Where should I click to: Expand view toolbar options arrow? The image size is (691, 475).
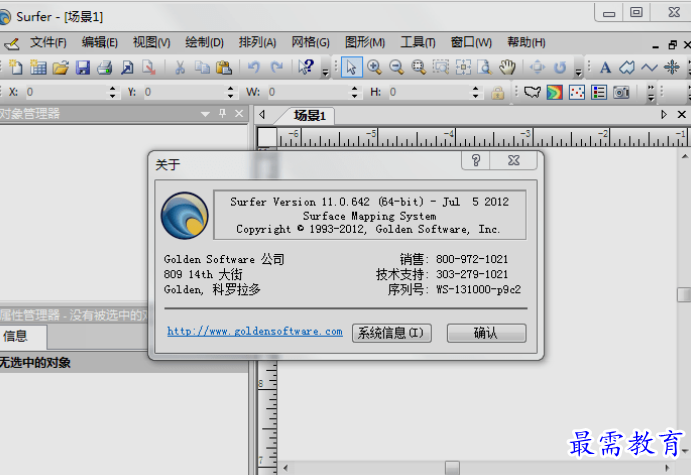578,72
